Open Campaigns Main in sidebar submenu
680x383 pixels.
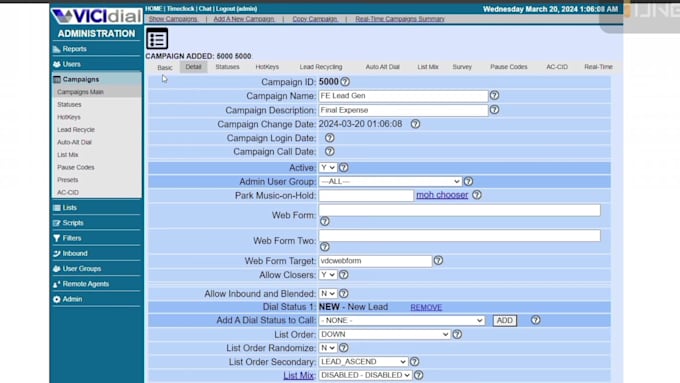tap(80, 92)
